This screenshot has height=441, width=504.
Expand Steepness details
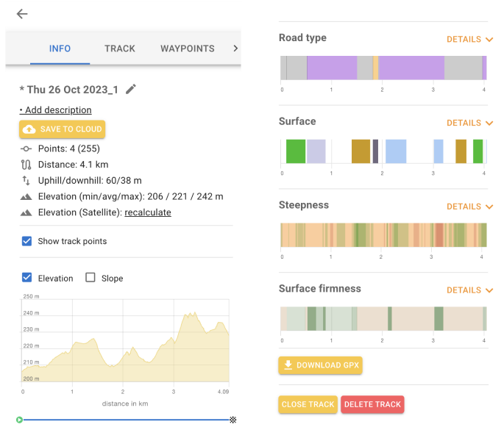(x=469, y=207)
